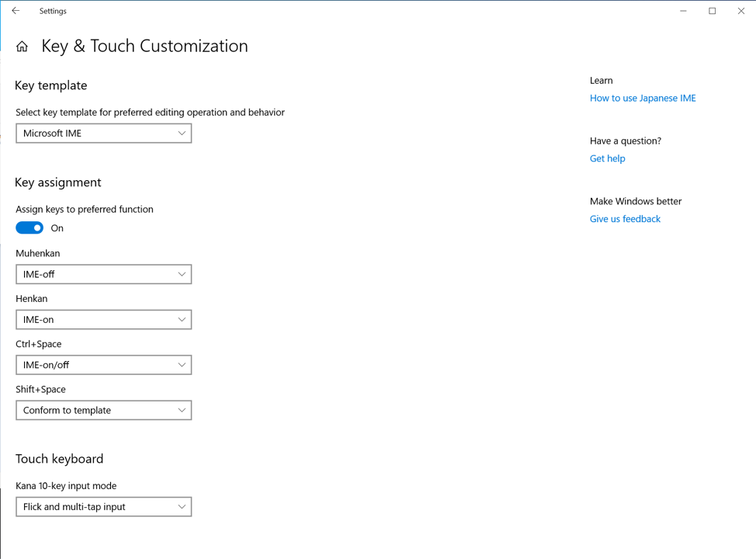Turn off Assign keys to preferred function
The width and height of the screenshot is (756, 559).
click(x=29, y=228)
